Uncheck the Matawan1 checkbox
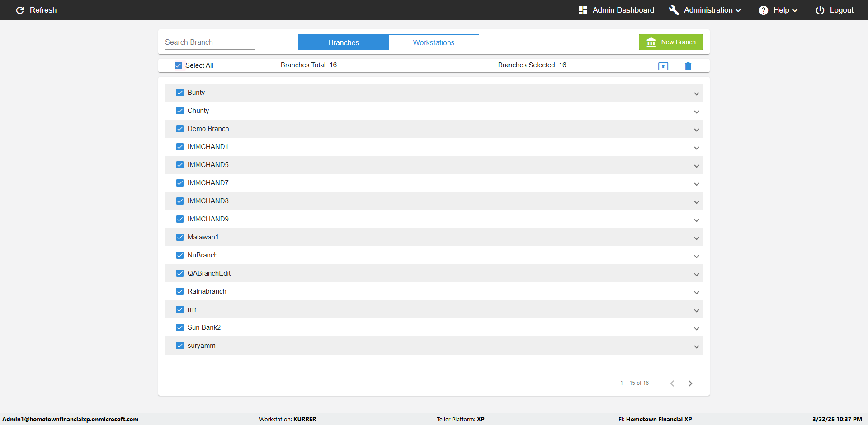Viewport: 868px width, 425px height. tap(180, 237)
